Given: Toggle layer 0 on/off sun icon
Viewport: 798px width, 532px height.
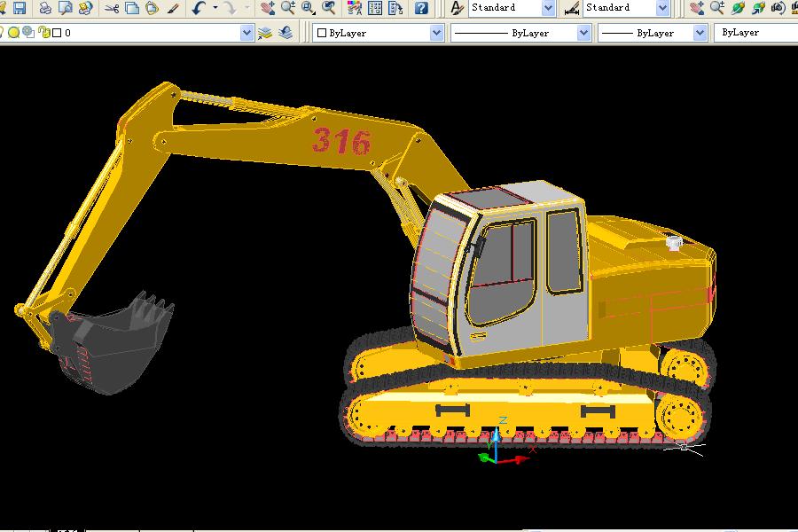Looking at the screenshot, I should (x=13, y=33).
